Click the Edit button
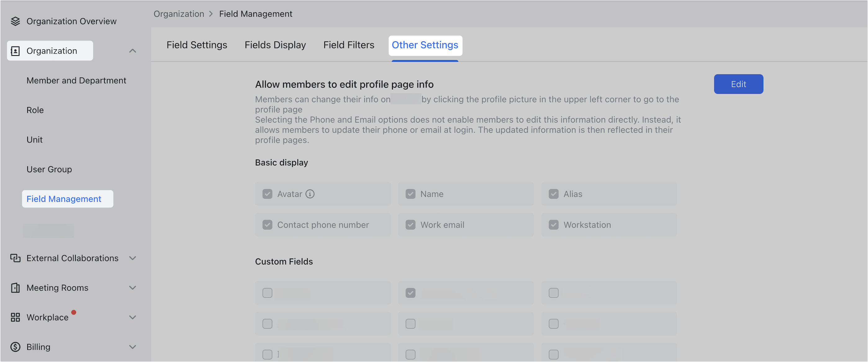The image size is (868, 362). coord(738,84)
